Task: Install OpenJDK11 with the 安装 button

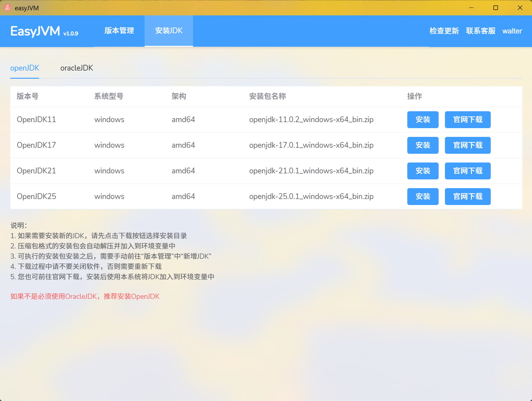Action: tap(423, 120)
